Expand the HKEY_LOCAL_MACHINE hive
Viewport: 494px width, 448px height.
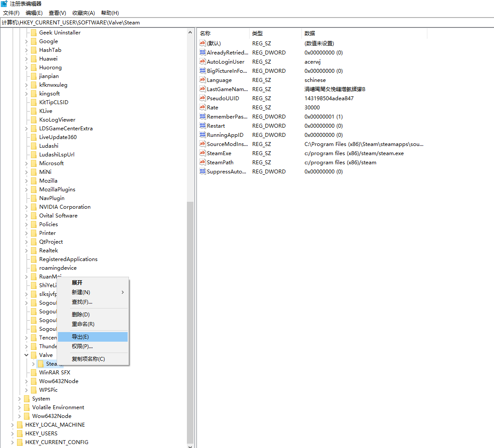[x=13, y=424]
